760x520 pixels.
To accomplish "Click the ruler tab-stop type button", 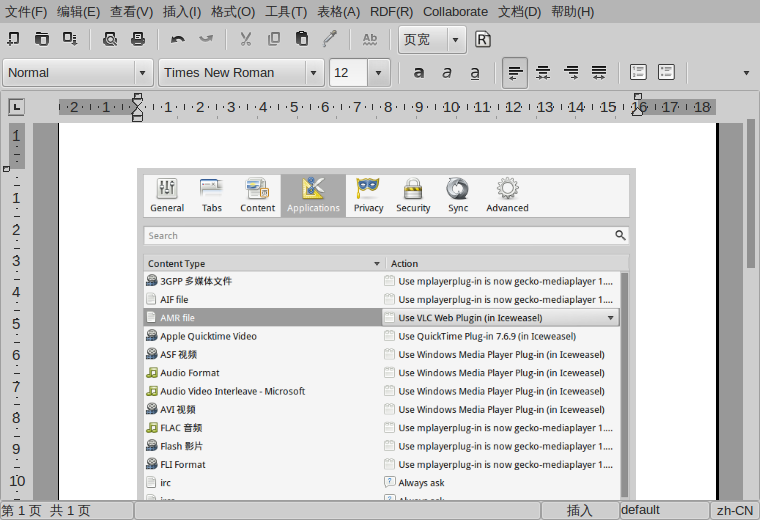I will click(16, 107).
